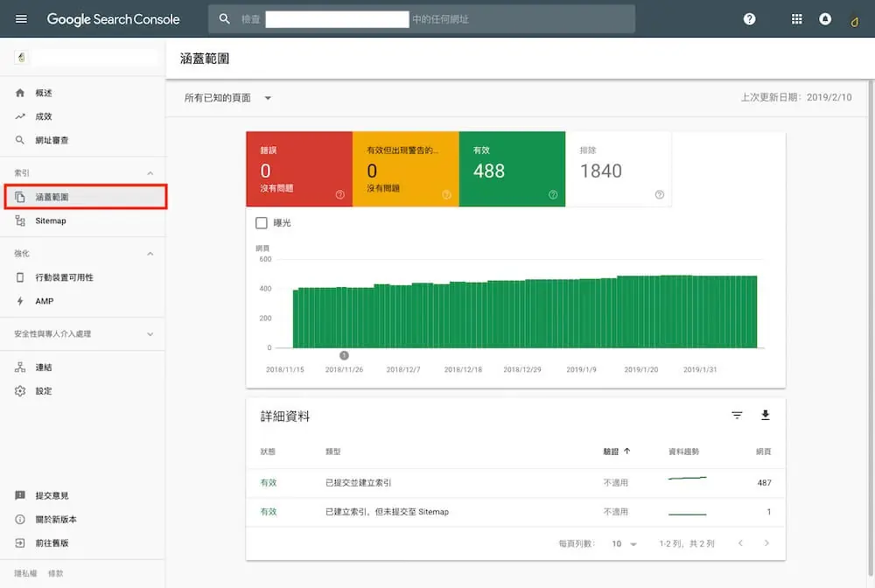This screenshot has height=588, width=875.
Task: Sort table by 網頁 column header
Action: click(x=763, y=451)
